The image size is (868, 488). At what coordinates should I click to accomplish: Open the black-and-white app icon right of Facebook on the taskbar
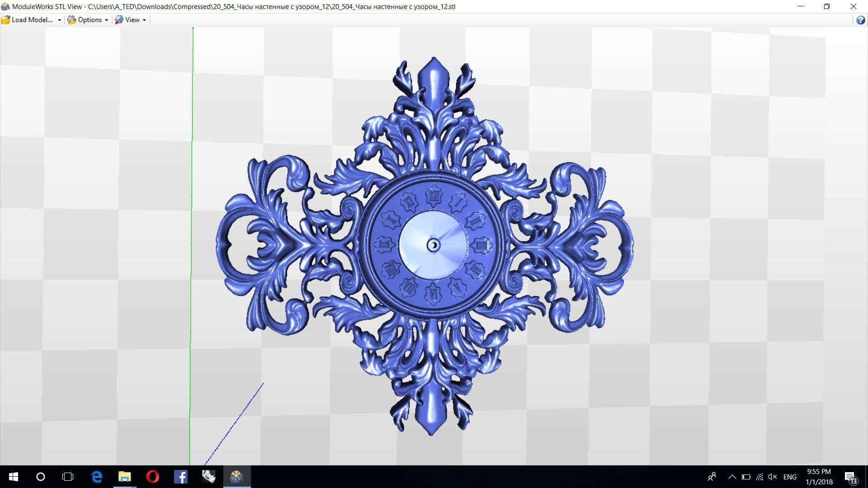coord(209,477)
